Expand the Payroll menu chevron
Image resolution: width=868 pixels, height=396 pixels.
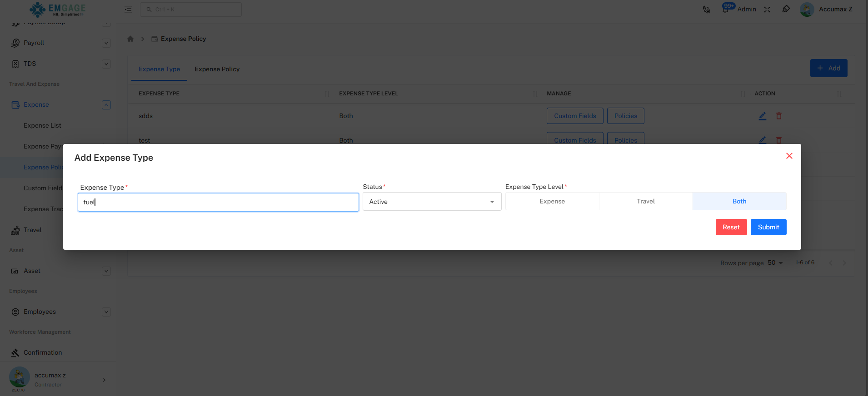coord(106,43)
